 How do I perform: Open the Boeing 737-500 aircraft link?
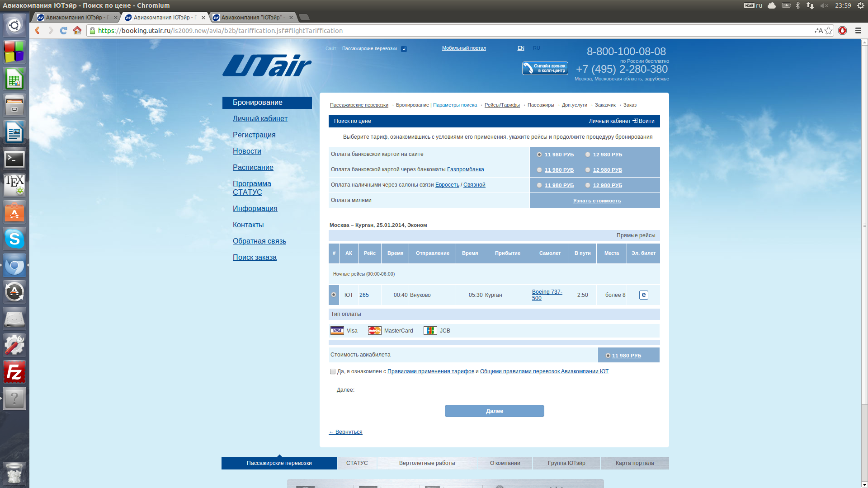(x=547, y=295)
